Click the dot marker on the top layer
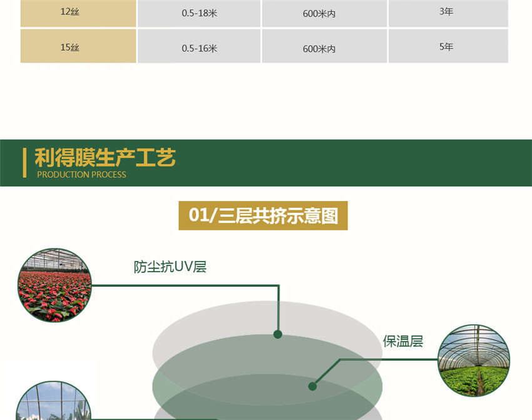This screenshot has height=420, width=532. click(277, 334)
